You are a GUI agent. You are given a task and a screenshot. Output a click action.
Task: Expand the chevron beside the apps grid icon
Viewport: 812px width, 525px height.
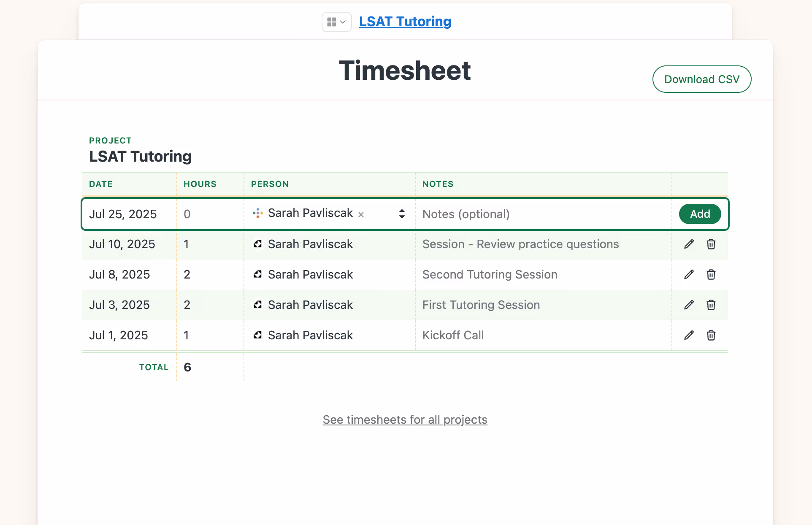[343, 22]
